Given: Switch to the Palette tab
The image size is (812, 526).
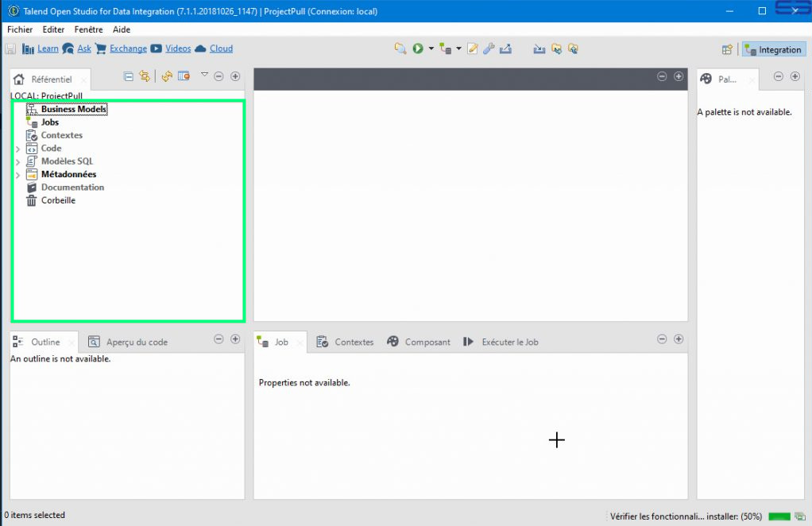Looking at the screenshot, I should [727, 79].
